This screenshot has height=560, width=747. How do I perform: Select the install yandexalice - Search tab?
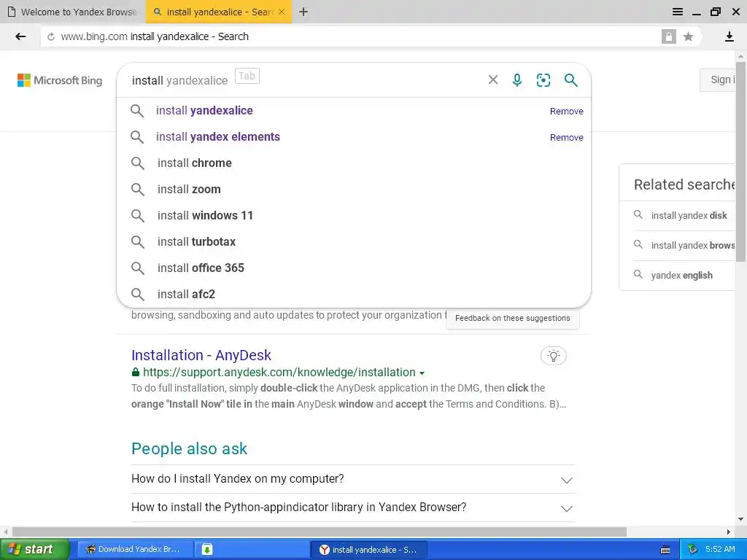point(218,12)
